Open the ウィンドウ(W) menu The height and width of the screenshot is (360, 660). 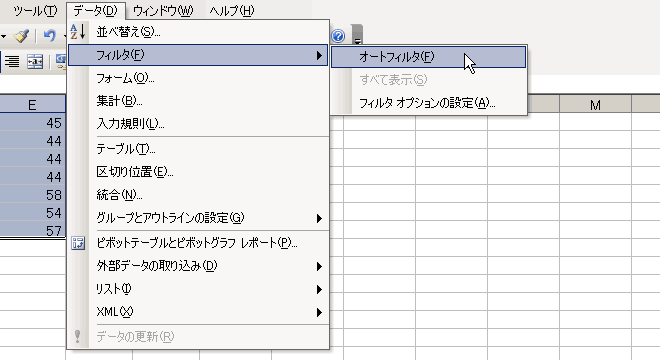(163, 11)
